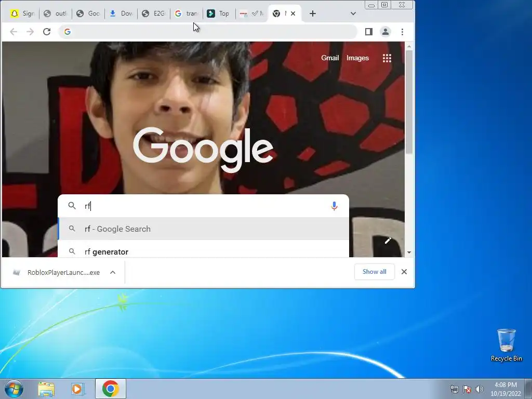
Task: Switch to the checkmark 'M' tab
Action: tap(251, 14)
